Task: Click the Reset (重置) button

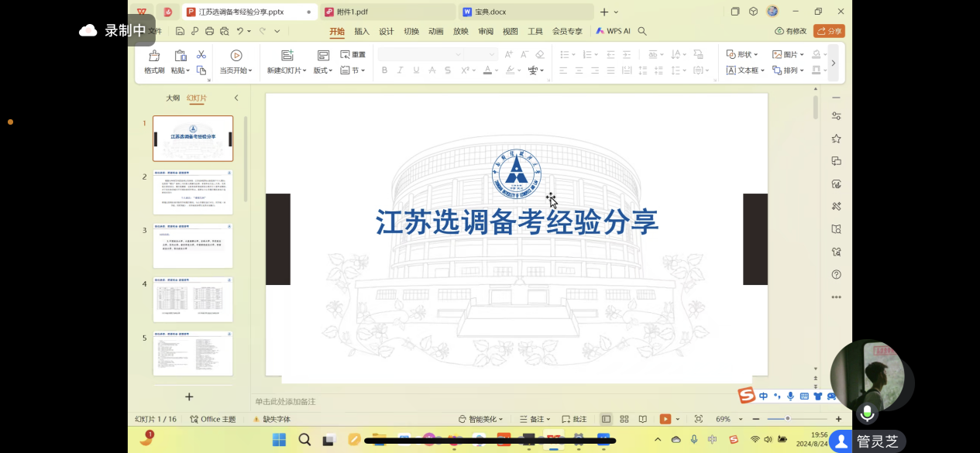Action: pos(353,55)
